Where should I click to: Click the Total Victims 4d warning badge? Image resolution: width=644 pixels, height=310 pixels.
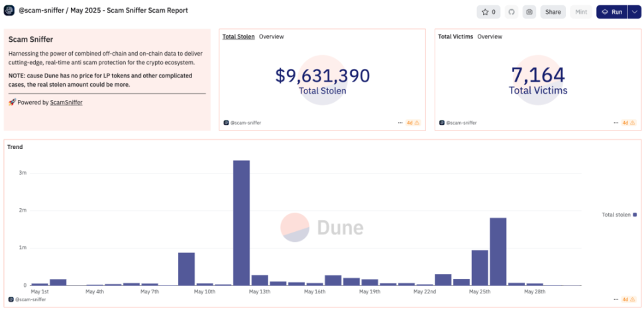[x=629, y=123]
